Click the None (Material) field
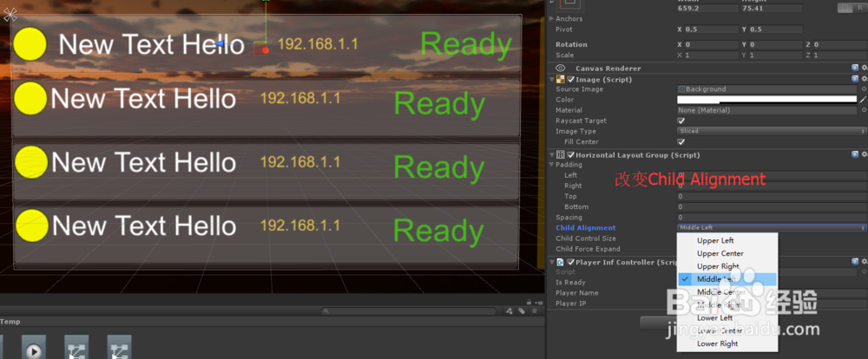The height and width of the screenshot is (359, 868). tap(766, 110)
